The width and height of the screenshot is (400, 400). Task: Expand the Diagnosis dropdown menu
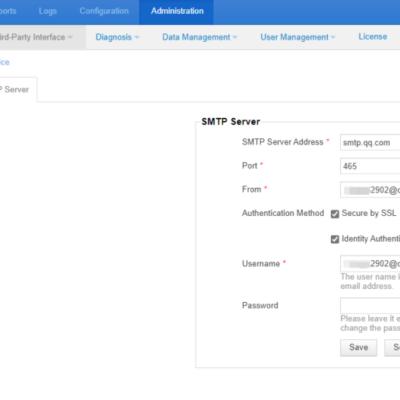(x=117, y=37)
